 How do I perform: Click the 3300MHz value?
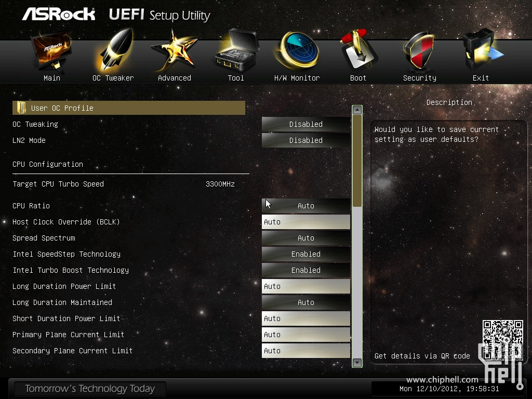coord(220,184)
